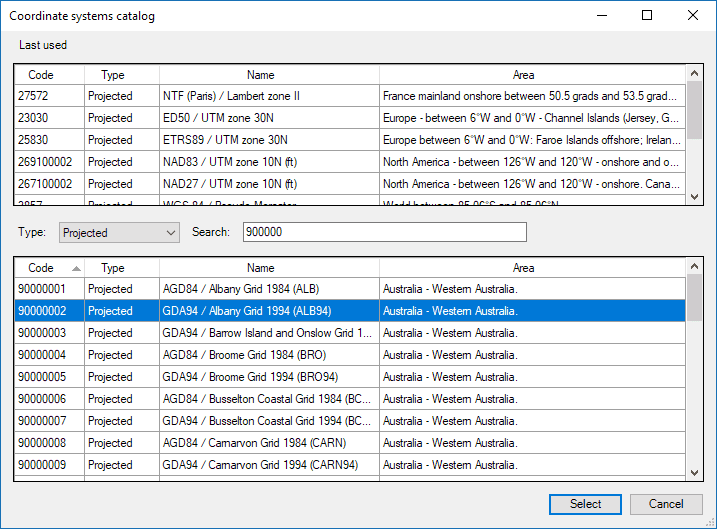Select NAD27 / UTM zone 10N (ft) row
The width and height of the screenshot is (717, 529).
point(350,184)
